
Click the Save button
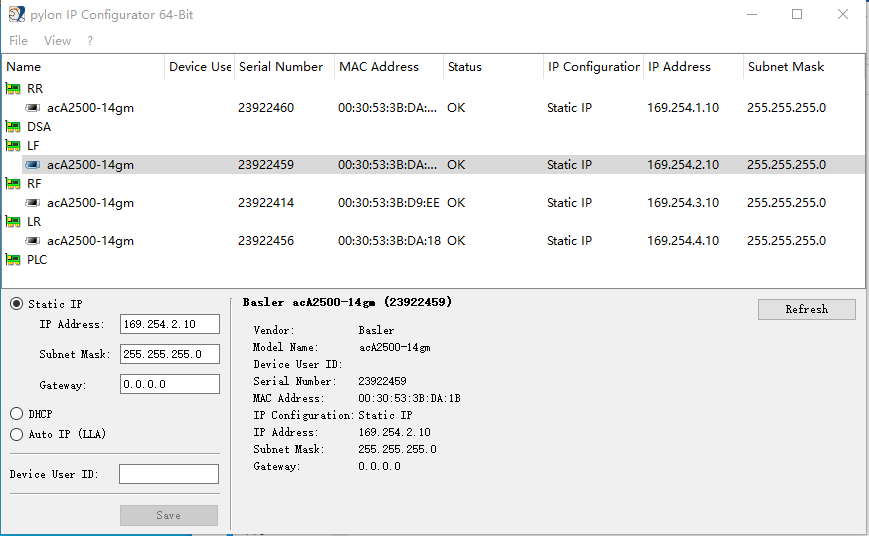(x=168, y=515)
